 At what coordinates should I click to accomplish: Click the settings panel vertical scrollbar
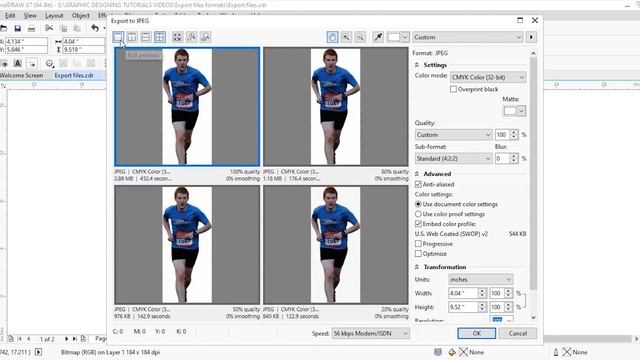(x=533, y=173)
